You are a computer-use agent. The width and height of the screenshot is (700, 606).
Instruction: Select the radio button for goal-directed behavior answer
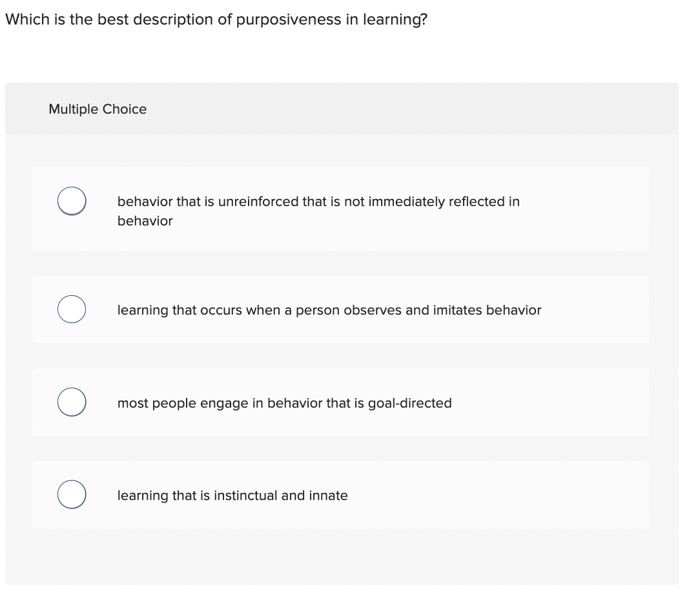(71, 402)
